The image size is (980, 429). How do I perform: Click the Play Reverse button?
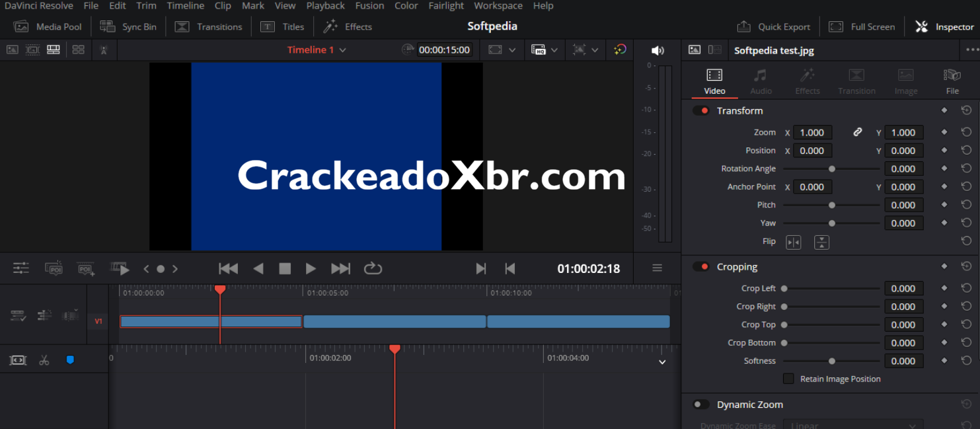click(x=258, y=268)
